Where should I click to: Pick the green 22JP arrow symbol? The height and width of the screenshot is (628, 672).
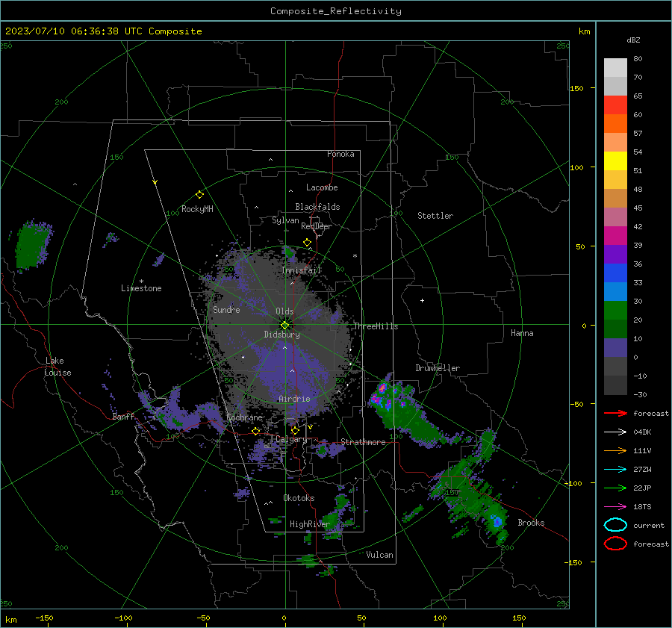[x=615, y=488]
